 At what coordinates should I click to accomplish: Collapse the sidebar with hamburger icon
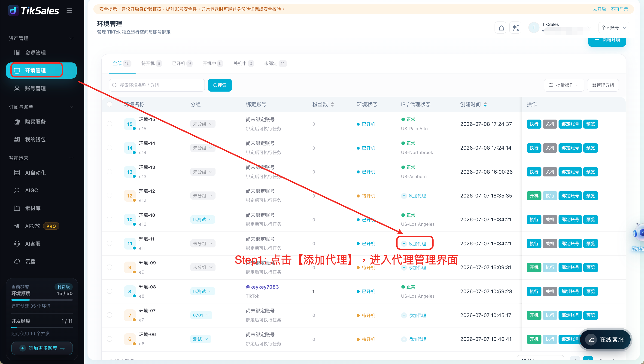[x=69, y=10]
